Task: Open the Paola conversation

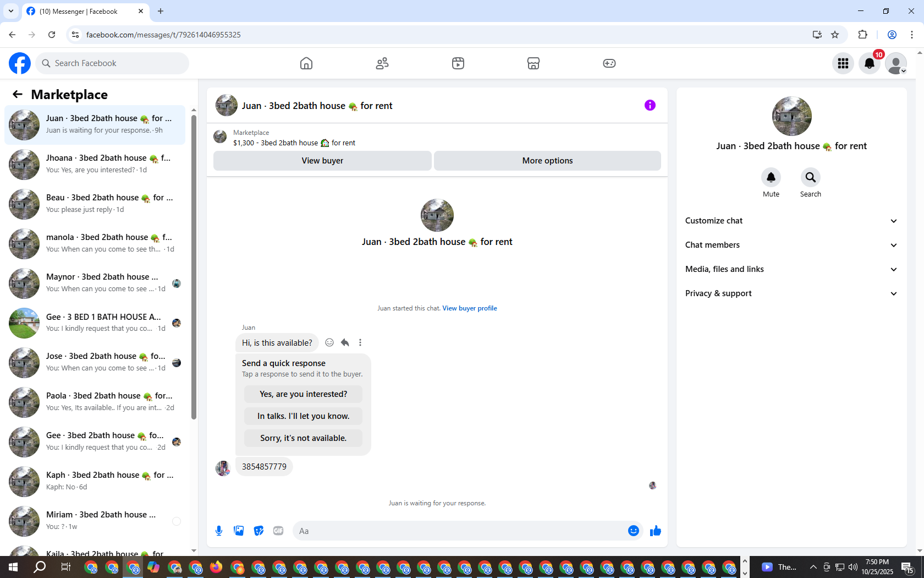Action: point(95,402)
